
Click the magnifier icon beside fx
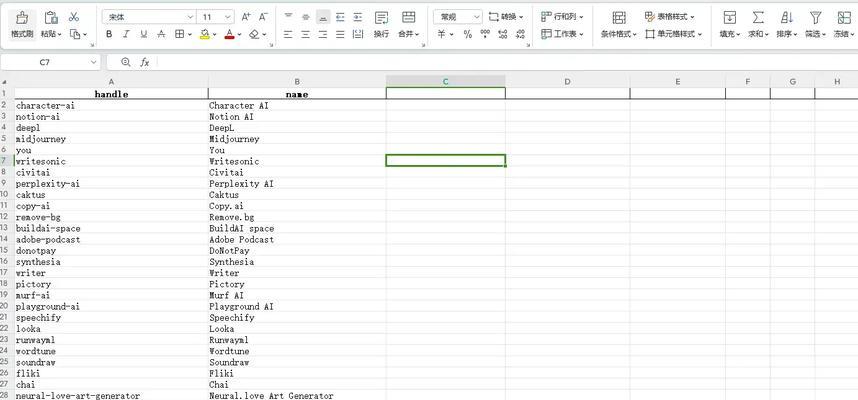(126, 62)
